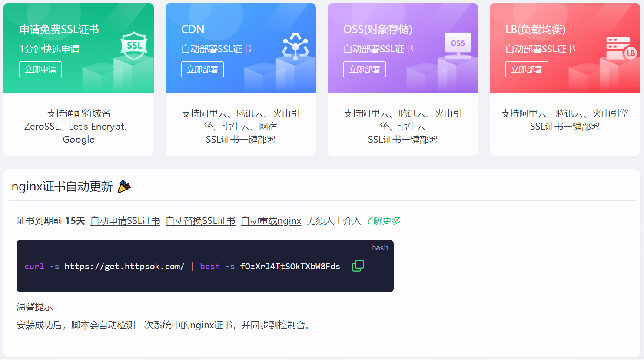Viewport: 644px width, 360px height.
Task: Click the curl command text in code block
Action: click(182, 267)
